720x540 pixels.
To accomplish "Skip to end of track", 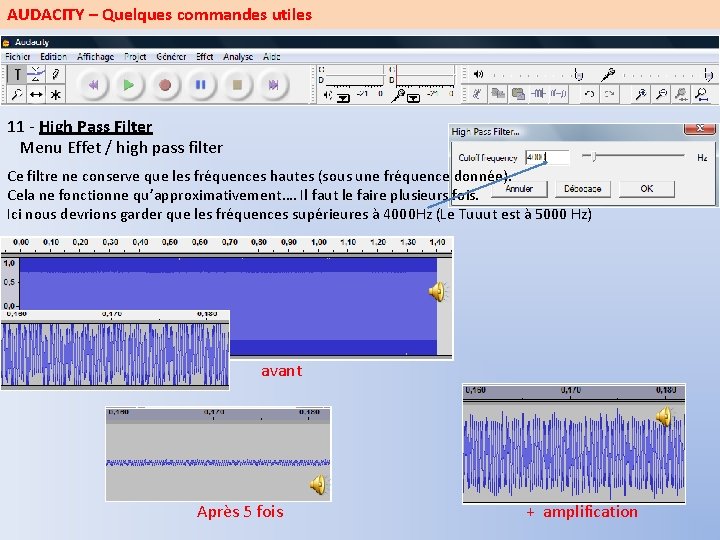I will coord(273,85).
